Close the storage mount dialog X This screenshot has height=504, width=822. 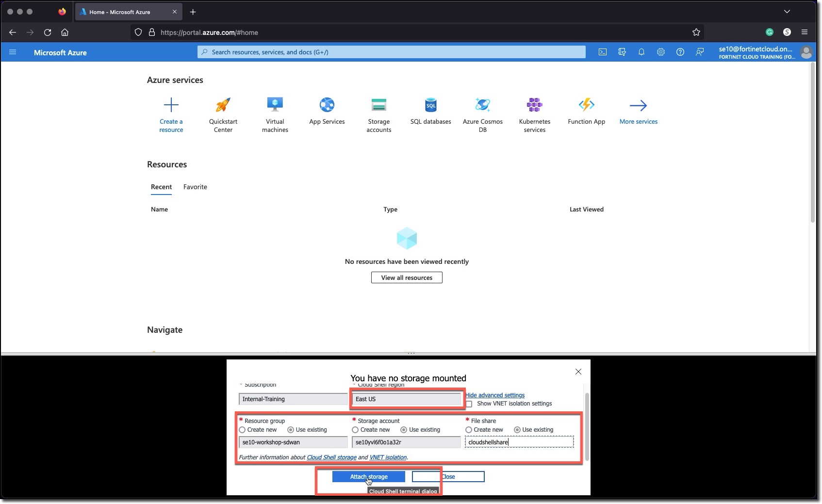(578, 372)
